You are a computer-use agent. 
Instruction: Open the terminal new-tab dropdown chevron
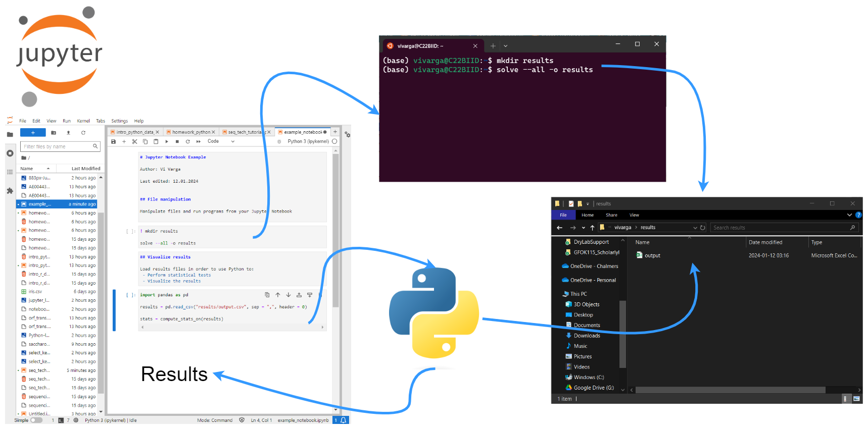(506, 46)
